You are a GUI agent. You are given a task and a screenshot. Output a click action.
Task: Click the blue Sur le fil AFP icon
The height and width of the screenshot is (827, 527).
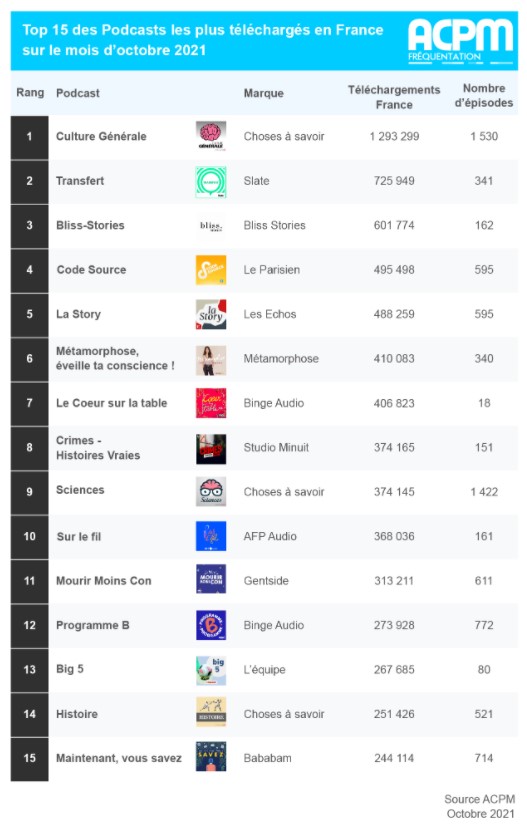[211, 536]
